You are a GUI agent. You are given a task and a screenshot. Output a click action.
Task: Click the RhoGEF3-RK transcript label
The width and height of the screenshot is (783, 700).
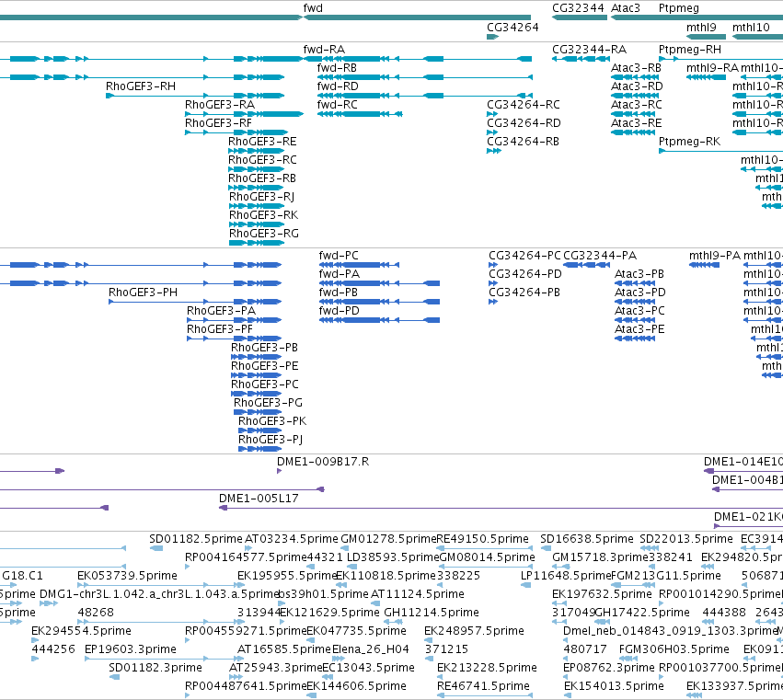[263, 215]
